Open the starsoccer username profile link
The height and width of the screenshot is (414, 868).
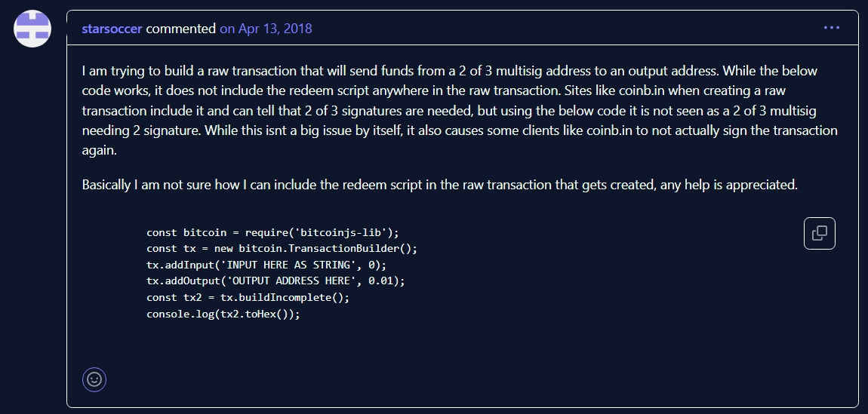pos(112,29)
